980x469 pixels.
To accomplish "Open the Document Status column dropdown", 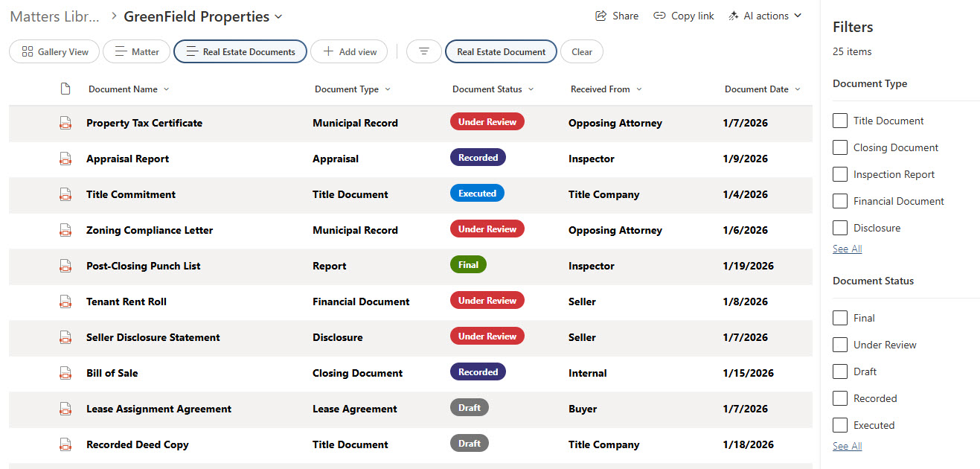I will click(x=530, y=89).
